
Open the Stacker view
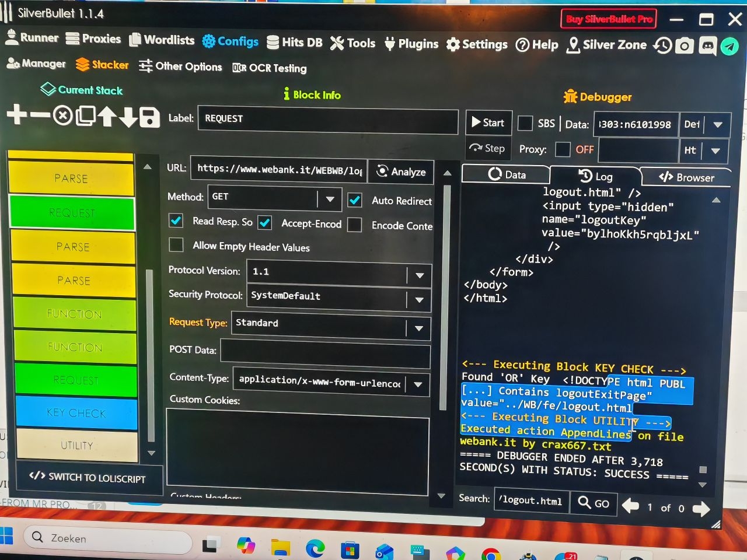click(x=102, y=65)
